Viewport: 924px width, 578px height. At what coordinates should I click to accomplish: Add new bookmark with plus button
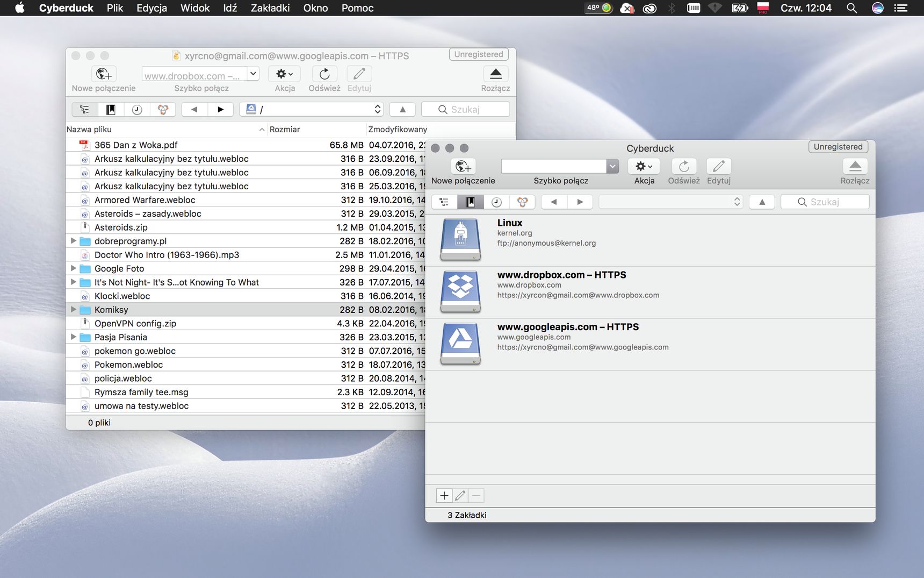(x=444, y=496)
